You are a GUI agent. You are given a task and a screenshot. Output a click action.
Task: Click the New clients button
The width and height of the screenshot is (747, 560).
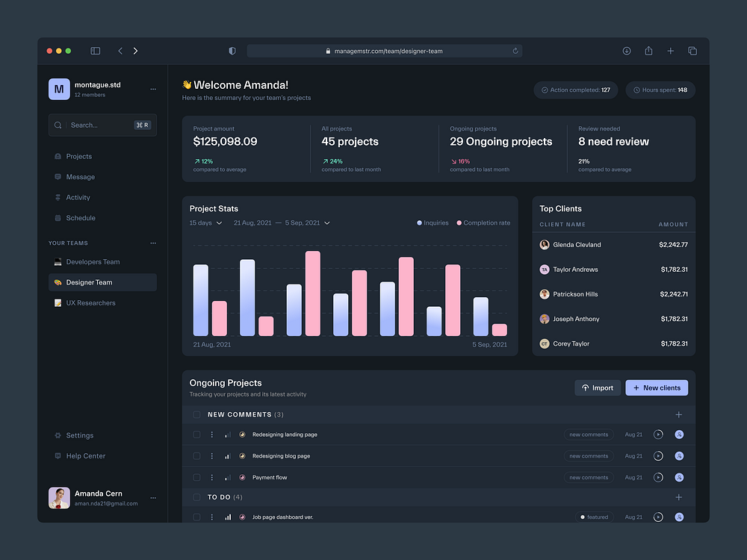click(x=656, y=388)
